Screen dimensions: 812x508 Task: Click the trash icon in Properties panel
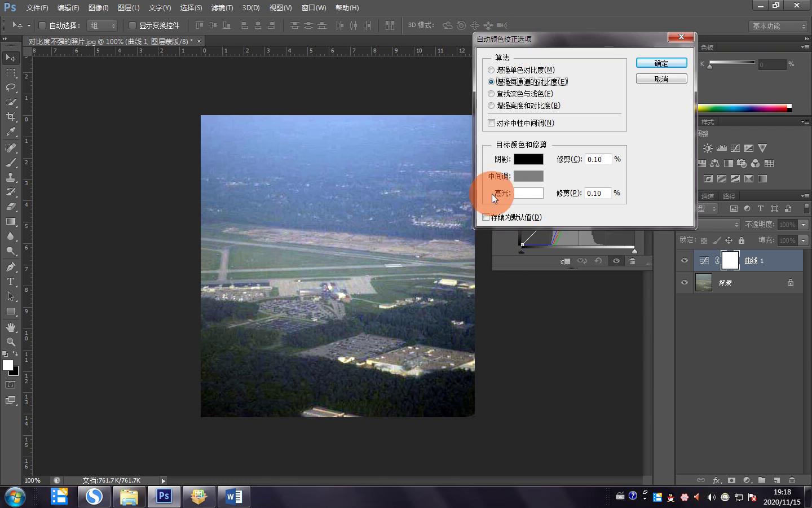[632, 261]
